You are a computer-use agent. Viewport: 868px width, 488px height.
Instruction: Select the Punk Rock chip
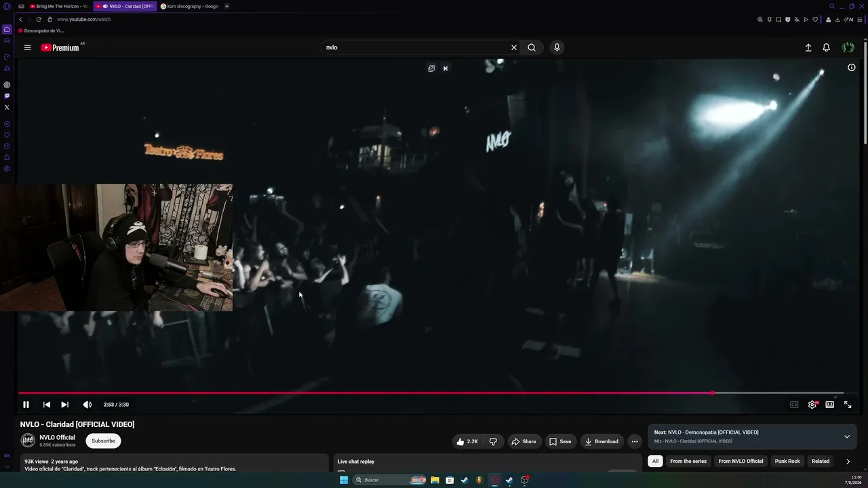point(787,462)
